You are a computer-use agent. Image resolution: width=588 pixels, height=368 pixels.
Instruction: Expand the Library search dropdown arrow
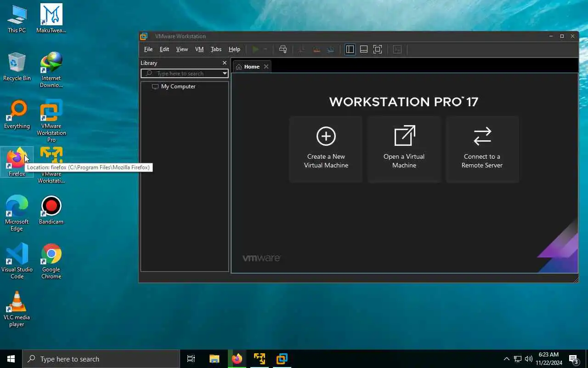225,74
